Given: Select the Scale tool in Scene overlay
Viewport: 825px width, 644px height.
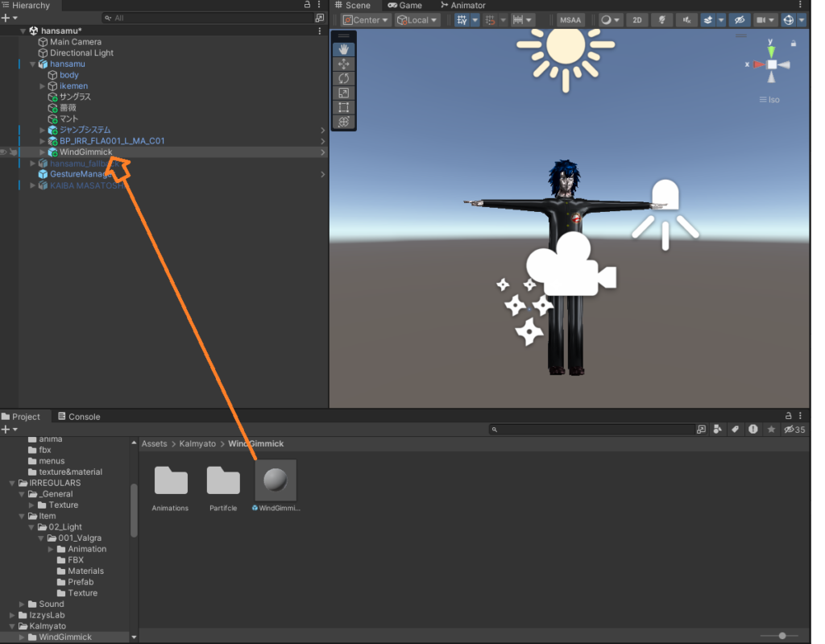Looking at the screenshot, I should tap(344, 93).
